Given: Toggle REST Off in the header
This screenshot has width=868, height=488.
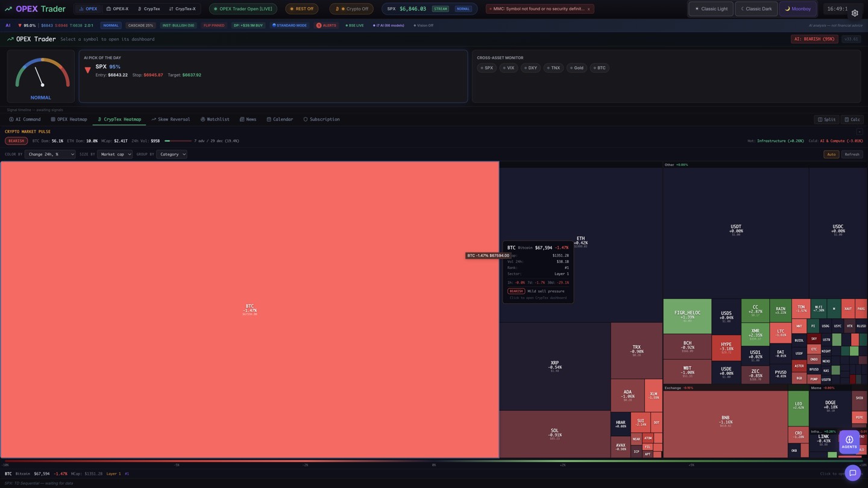Looking at the screenshot, I should (301, 8).
